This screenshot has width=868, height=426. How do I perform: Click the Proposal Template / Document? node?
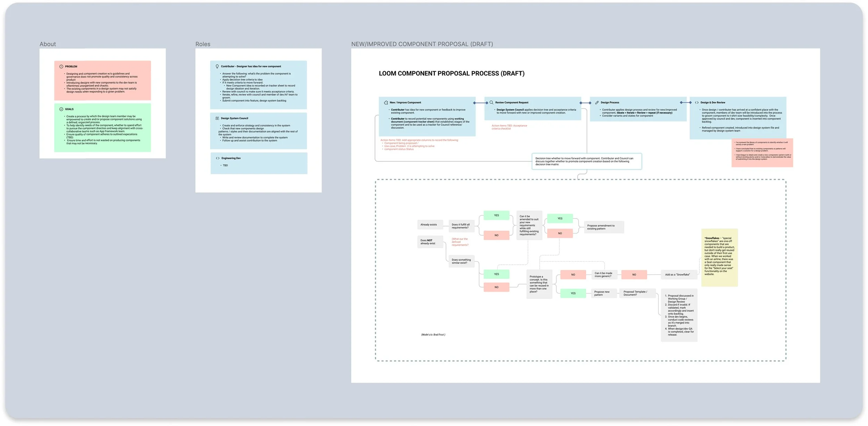point(637,293)
